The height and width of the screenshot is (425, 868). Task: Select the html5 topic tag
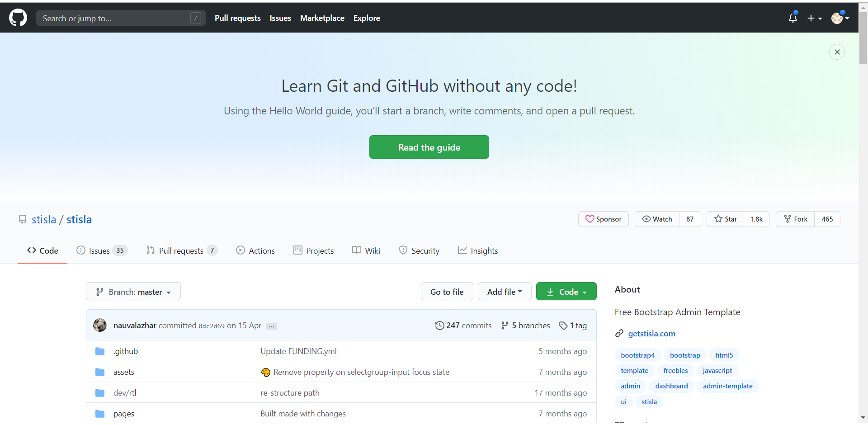point(724,355)
